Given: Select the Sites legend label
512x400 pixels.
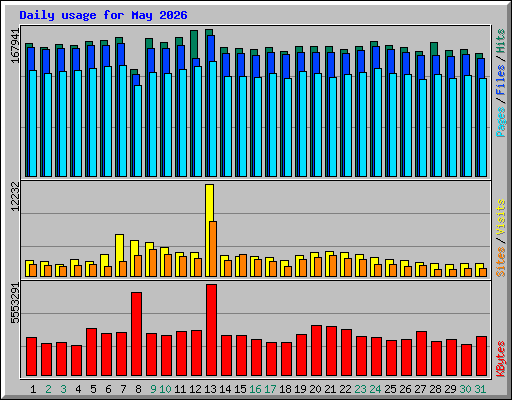Looking at the screenshot, I should coord(501,262).
